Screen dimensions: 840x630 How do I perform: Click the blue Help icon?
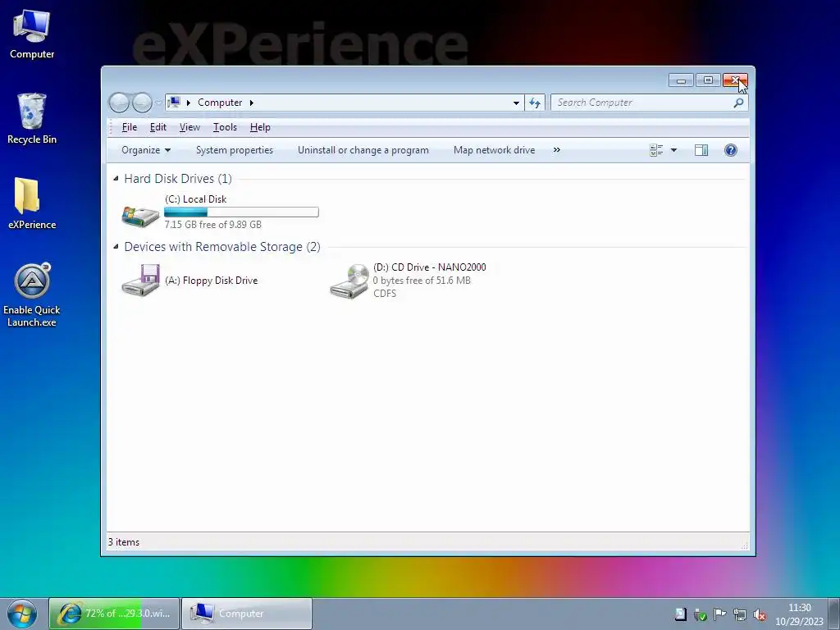coord(731,150)
